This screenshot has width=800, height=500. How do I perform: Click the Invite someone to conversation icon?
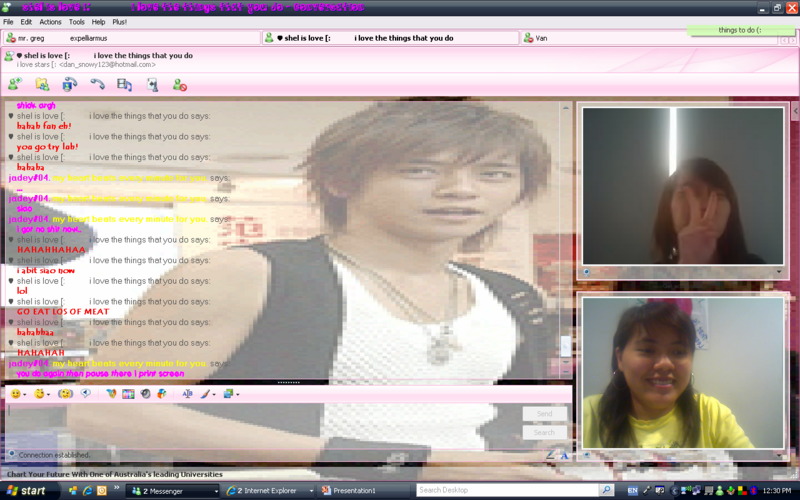click(x=15, y=85)
